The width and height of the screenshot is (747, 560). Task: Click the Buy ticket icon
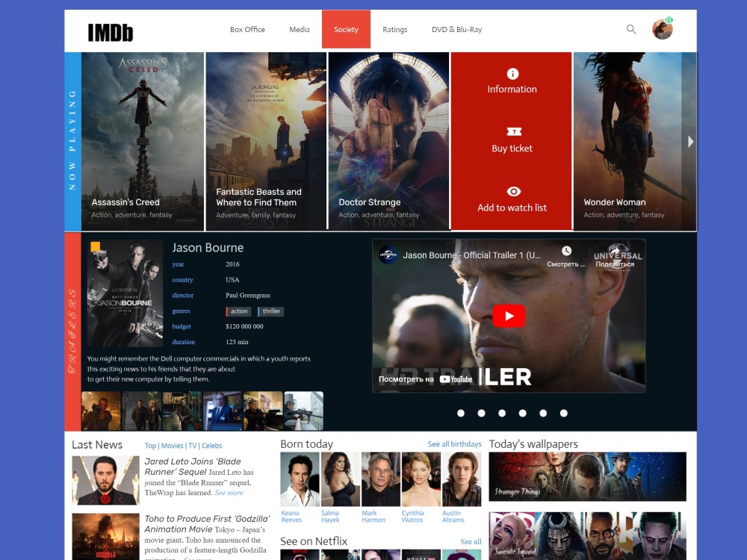(x=514, y=131)
